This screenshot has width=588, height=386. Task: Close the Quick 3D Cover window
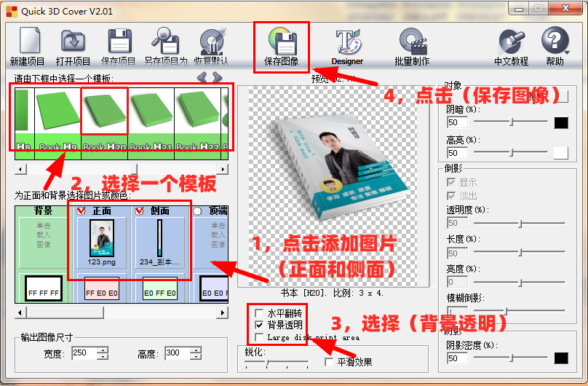pyautogui.click(x=566, y=8)
